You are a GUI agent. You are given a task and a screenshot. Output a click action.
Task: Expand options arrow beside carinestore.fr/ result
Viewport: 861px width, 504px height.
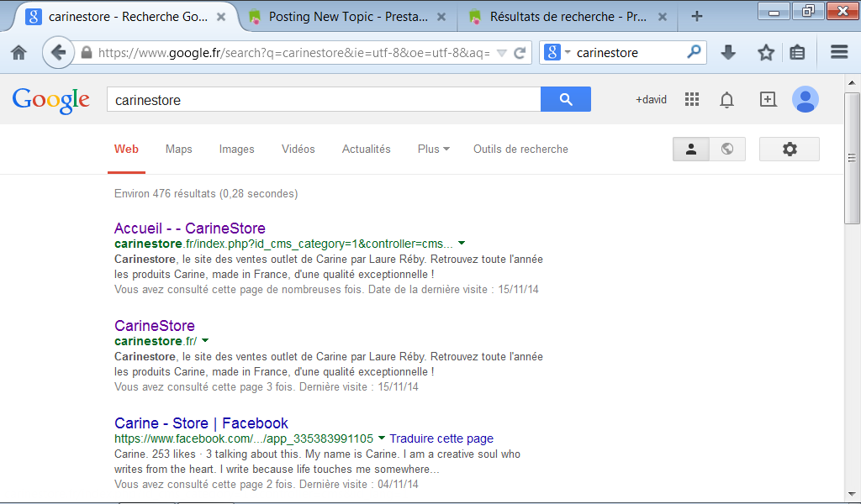coord(205,340)
